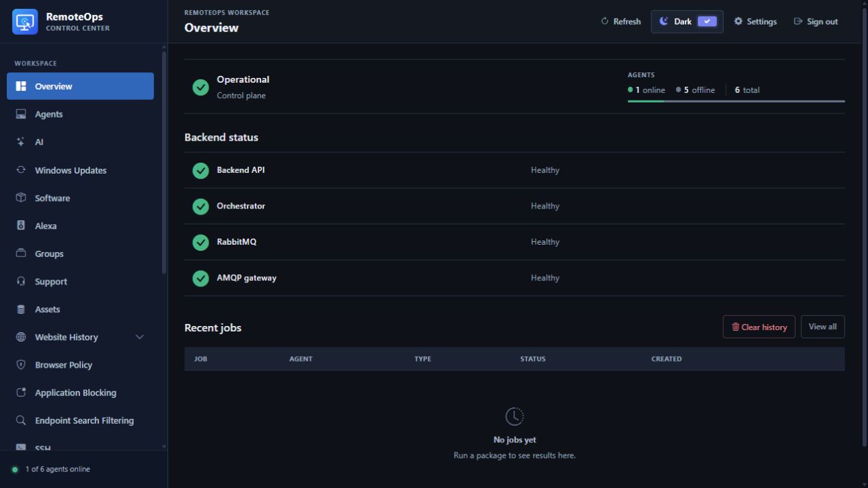Click the sidebar vertical scrollbar
This screenshot has height=488, width=868.
coord(163,164)
